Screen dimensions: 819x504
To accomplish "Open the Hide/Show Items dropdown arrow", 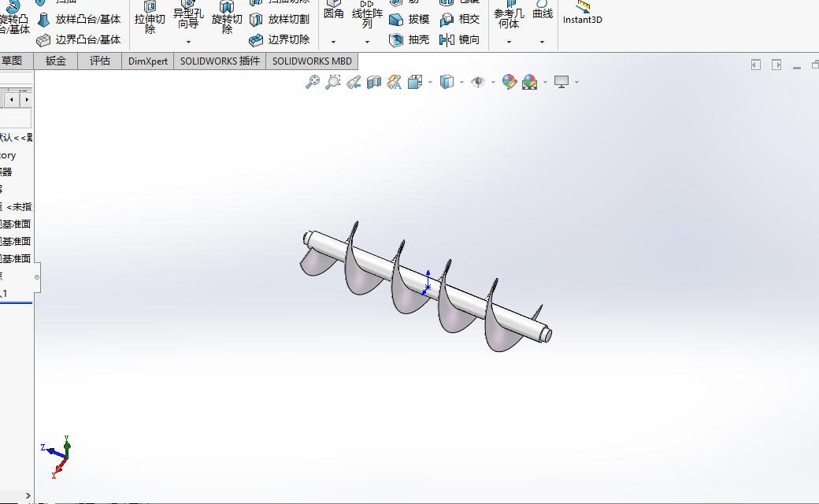I will [x=493, y=82].
